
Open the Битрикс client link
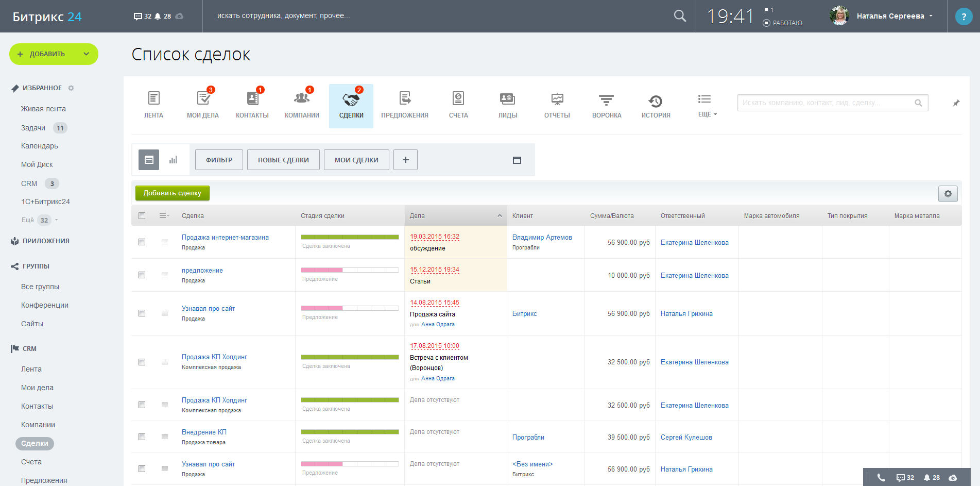pos(525,313)
